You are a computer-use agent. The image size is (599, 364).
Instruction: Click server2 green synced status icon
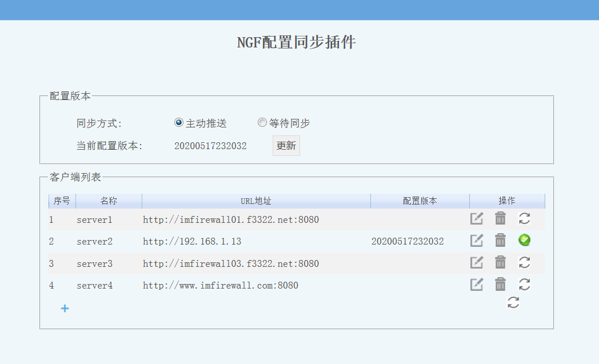[x=524, y=241]
